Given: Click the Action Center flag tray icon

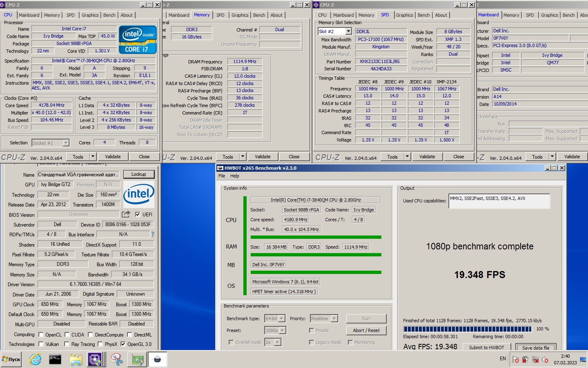Looking at the screenshot, I should [516, 359].
